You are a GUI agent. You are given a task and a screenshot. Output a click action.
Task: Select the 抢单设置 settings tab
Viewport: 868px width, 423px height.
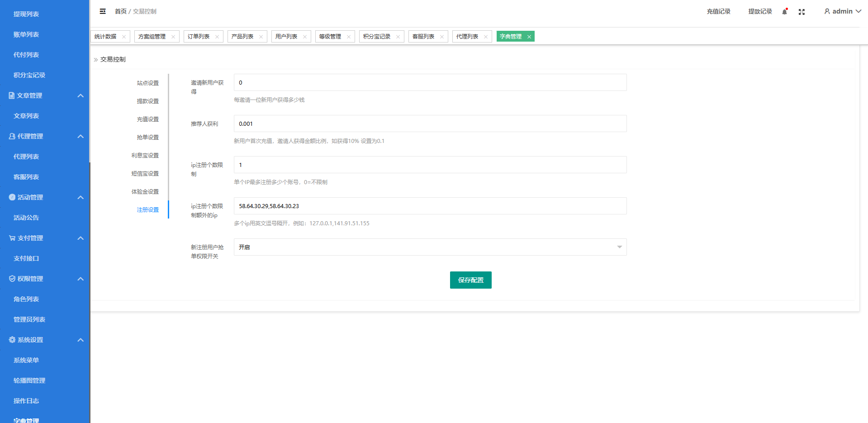(x=147, y=138)
